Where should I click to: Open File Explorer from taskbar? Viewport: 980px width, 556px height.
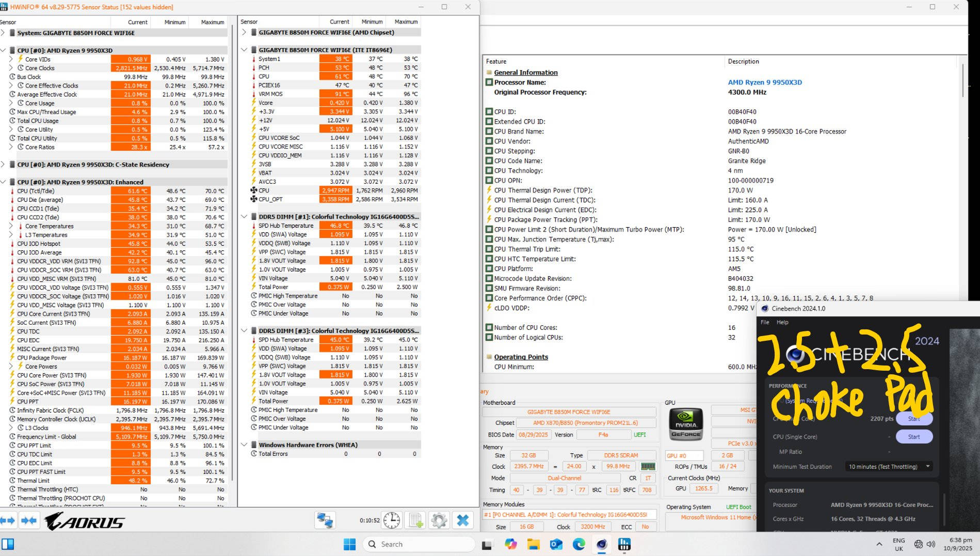point(533,544)
